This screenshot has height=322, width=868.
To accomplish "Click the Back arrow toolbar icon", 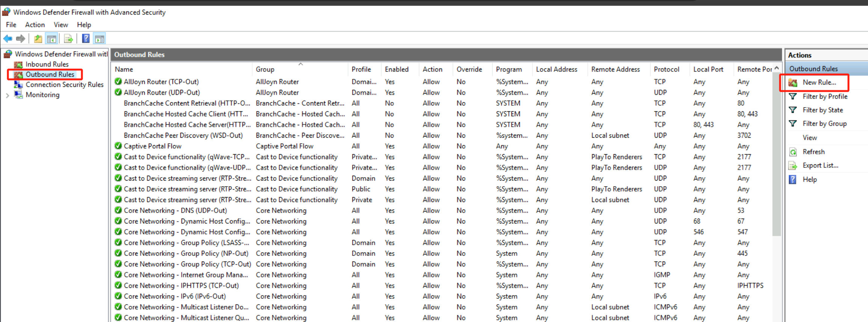I will point(8,38).
